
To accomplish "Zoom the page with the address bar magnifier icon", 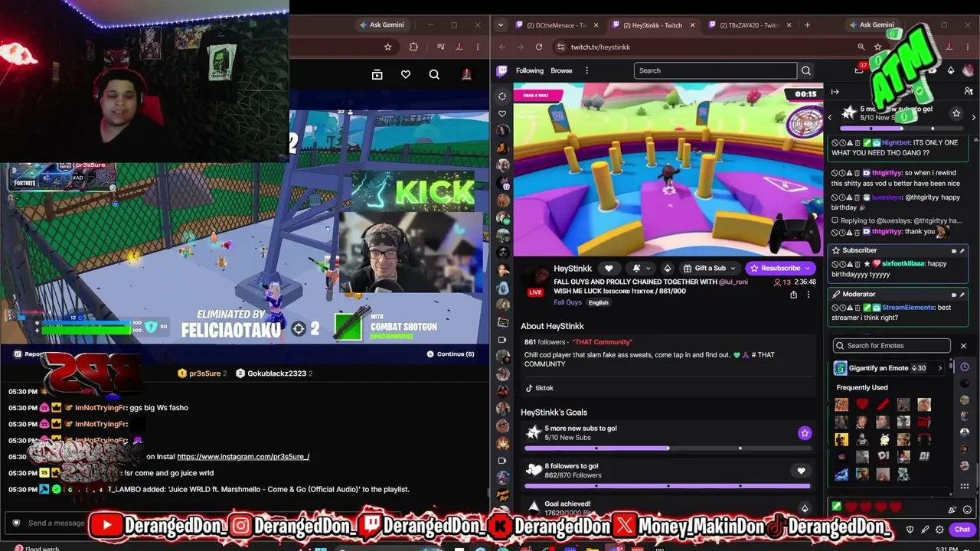I will point(861,47).
